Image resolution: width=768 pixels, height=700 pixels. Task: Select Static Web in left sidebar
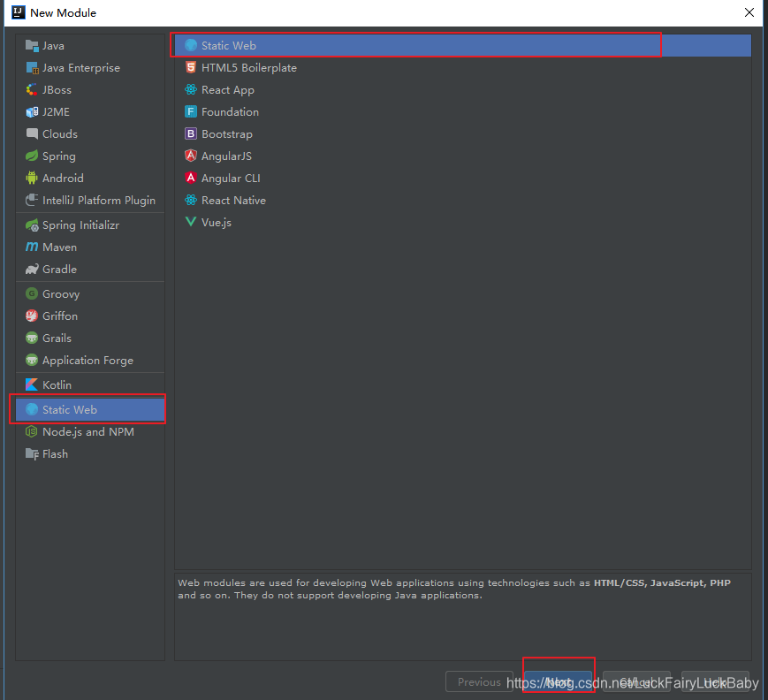coord(90,409)
